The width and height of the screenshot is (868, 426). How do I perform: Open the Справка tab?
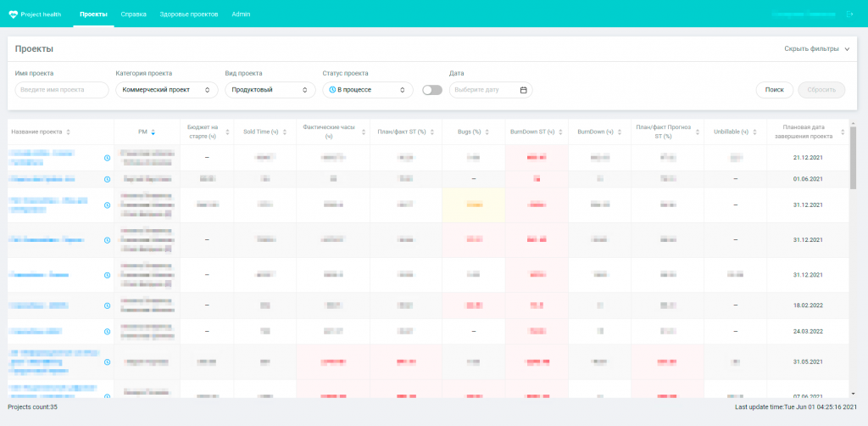click(x=133, y=14)
